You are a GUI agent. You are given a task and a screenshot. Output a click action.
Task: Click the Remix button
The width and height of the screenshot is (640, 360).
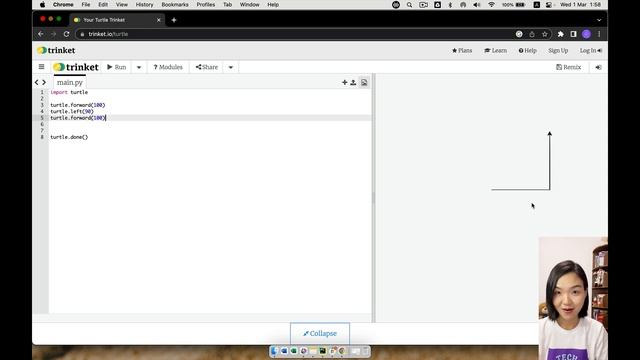click(x=569, y=67)
